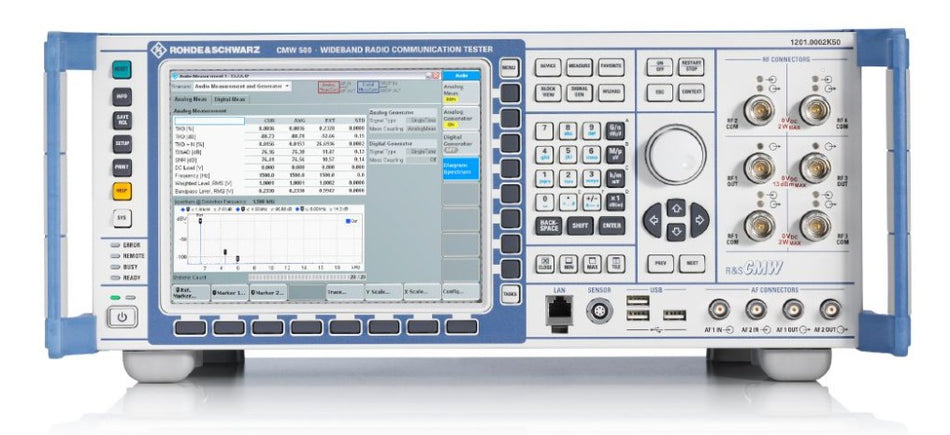
Task: Tap numeric key 2
Action: point(568,178)
